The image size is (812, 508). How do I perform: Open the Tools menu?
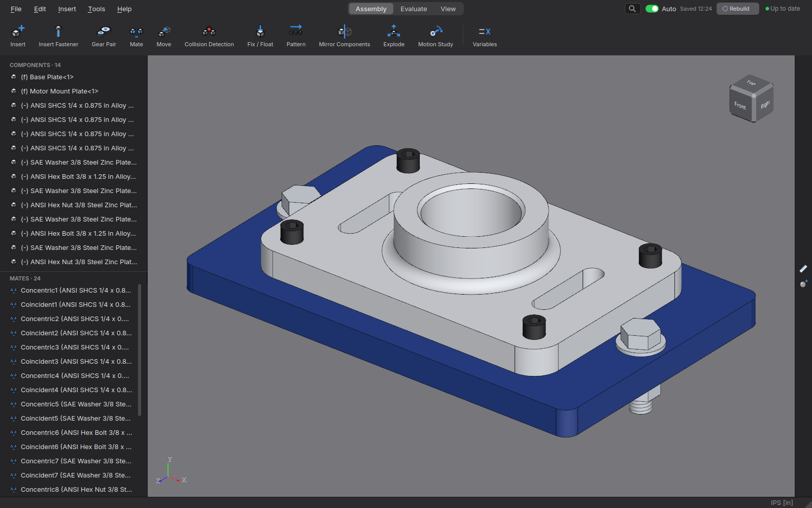(96, 9)
